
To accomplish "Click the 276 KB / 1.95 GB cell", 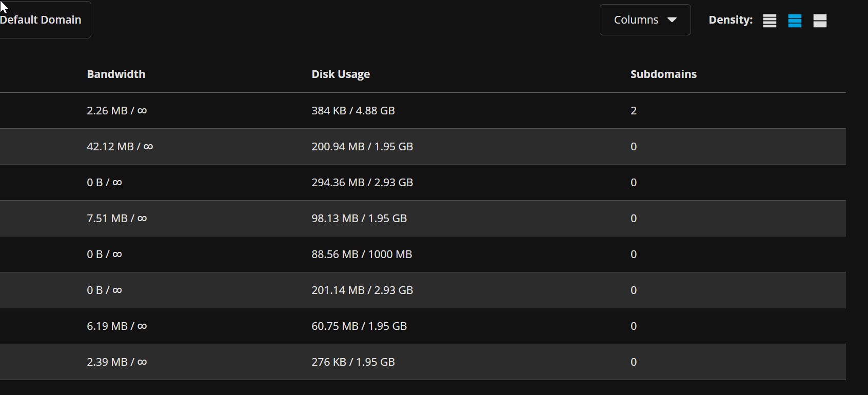I will [353, 362].
